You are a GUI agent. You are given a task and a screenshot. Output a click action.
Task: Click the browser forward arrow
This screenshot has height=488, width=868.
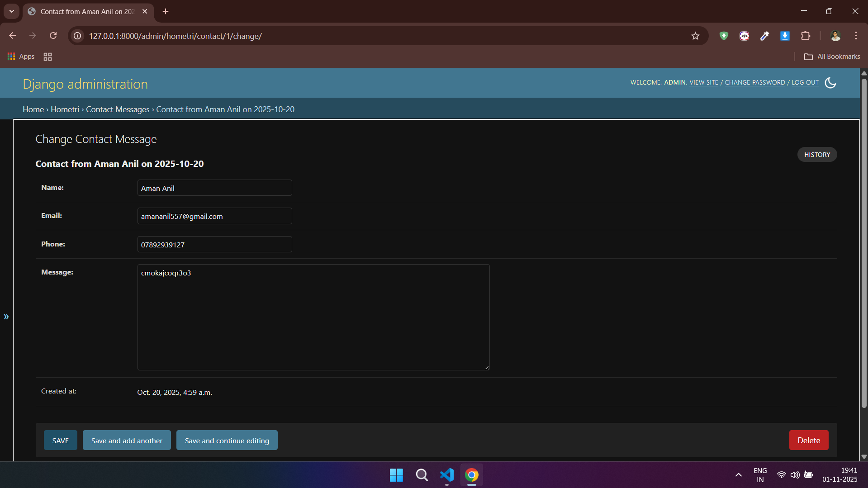click(x=33, y=36)
